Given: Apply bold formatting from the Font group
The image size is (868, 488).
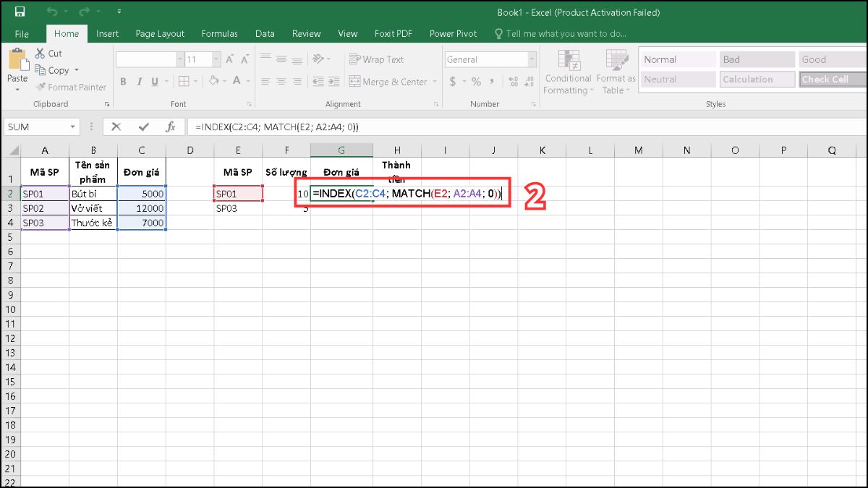Looking at the screenshot, I should [123, 82].
